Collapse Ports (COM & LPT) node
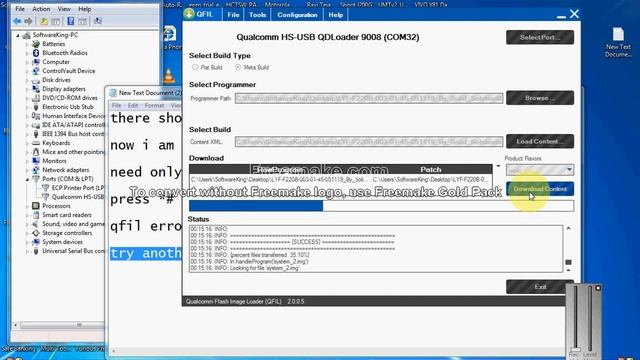640x360 pixels. pos(27,179)
